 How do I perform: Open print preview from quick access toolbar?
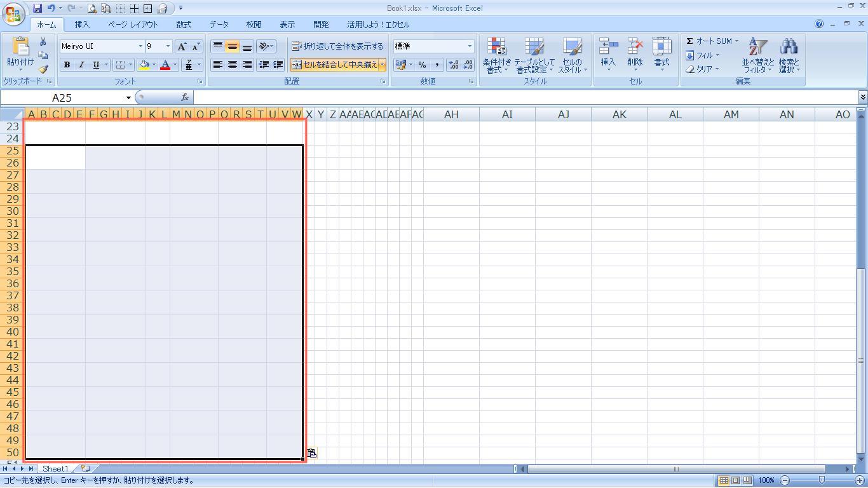point(93,8)
